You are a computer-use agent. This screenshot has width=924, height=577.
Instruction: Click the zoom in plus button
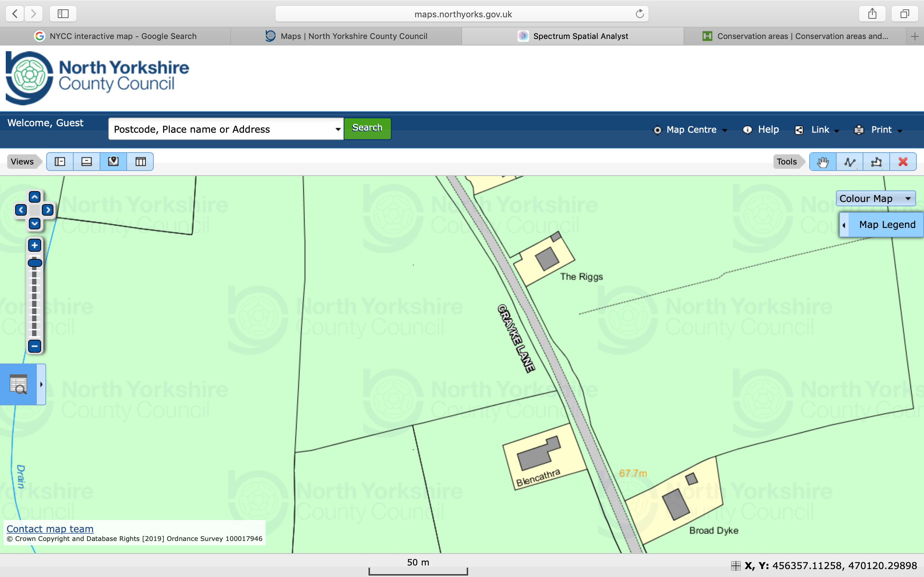(x=35, y=245)
